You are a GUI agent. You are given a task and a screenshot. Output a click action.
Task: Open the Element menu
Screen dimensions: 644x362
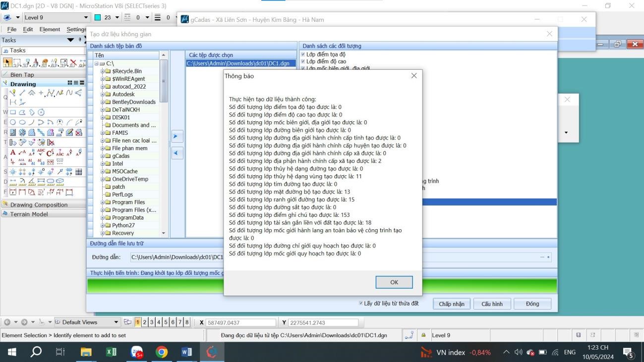[50, 29]
